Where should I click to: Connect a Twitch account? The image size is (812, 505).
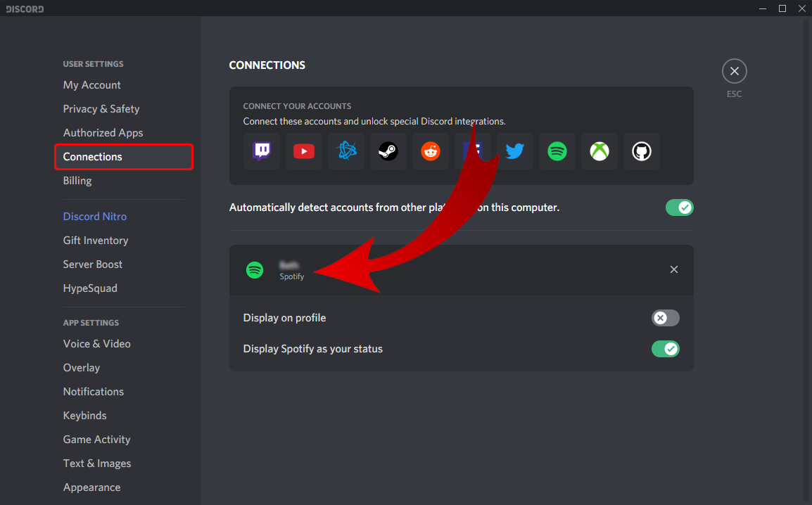point(262,151)
